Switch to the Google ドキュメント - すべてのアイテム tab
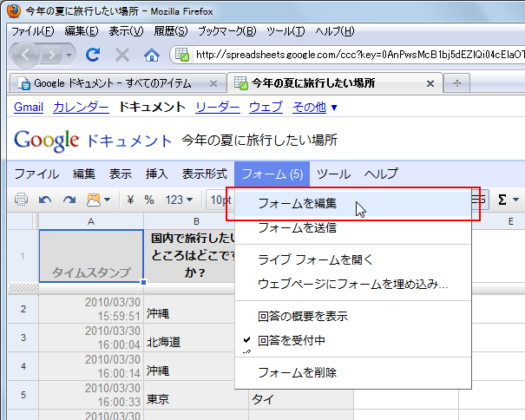Screen dimensions: 525x420 [113, 83]
